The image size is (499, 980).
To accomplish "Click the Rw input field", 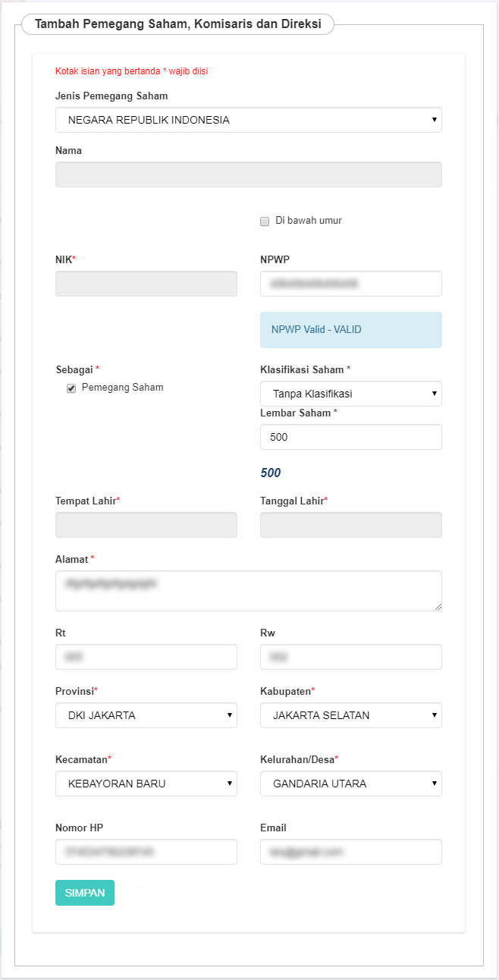I will pos(350,657).
